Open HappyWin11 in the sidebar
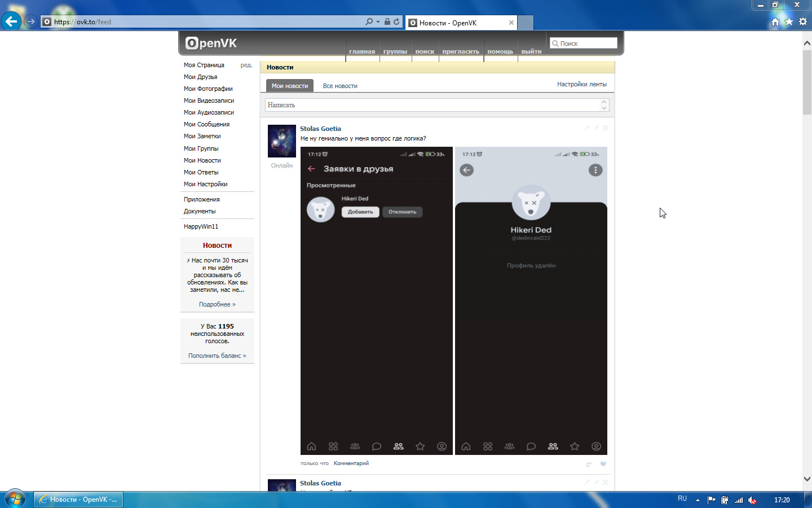 coord(201,226)
